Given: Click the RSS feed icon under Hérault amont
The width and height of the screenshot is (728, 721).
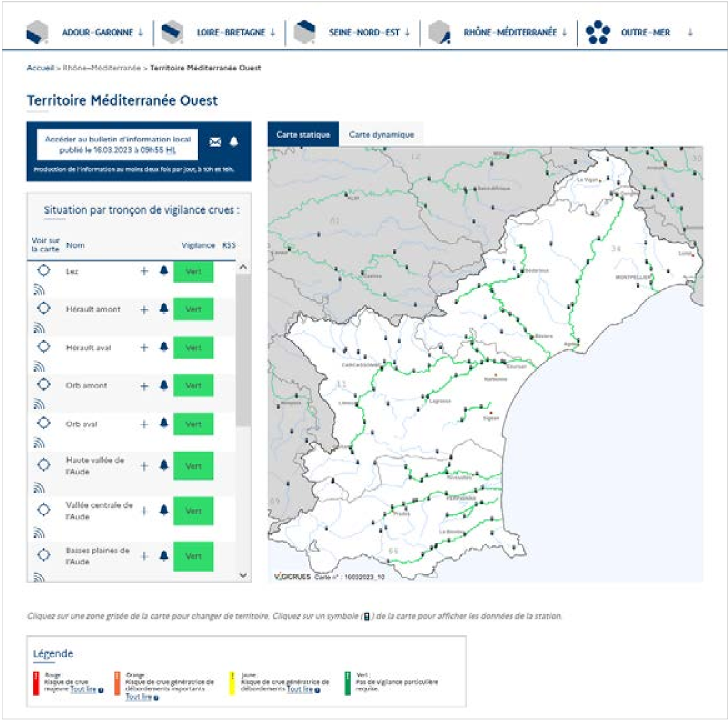Looking at the screenshot, I should (39, 328).
